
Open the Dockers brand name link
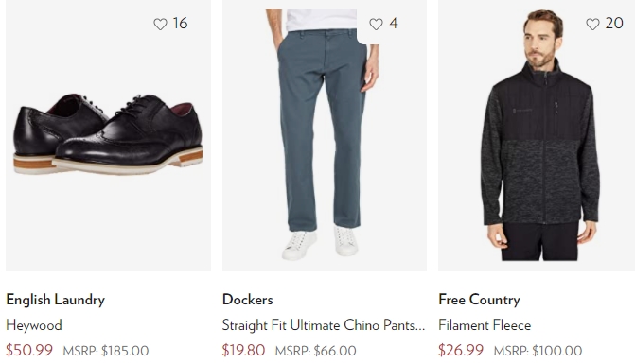click(247, 300)
